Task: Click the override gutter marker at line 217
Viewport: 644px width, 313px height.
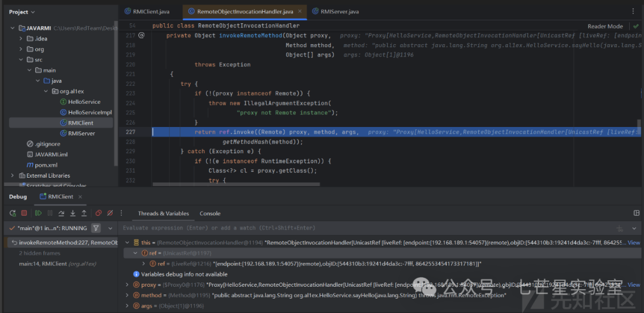Action: click(141, 35)
